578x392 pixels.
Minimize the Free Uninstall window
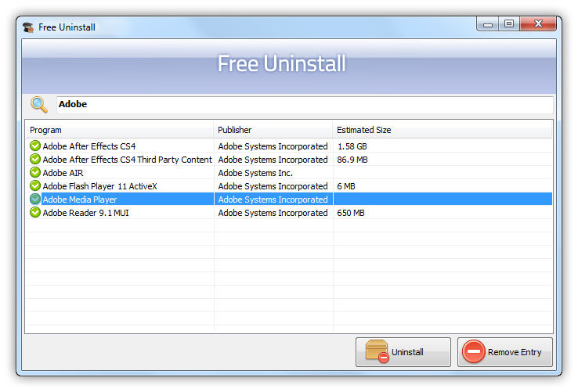488,24
